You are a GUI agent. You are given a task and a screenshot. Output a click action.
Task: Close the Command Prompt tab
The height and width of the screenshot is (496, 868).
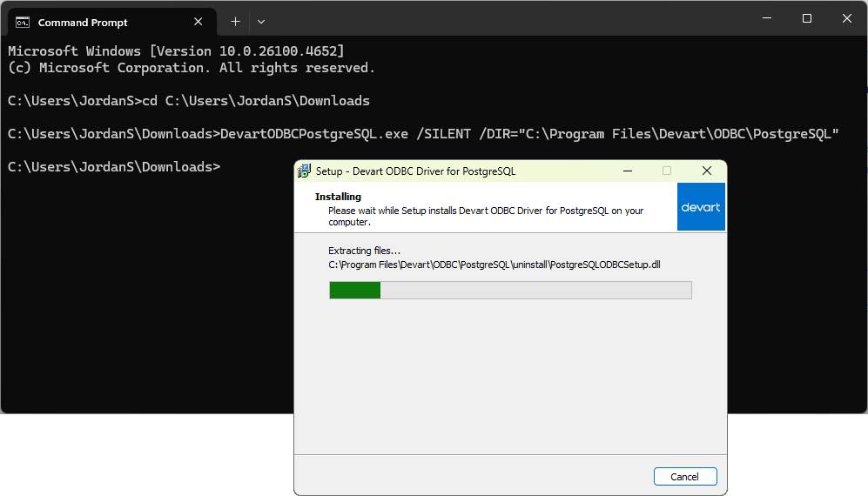[198, 22]
